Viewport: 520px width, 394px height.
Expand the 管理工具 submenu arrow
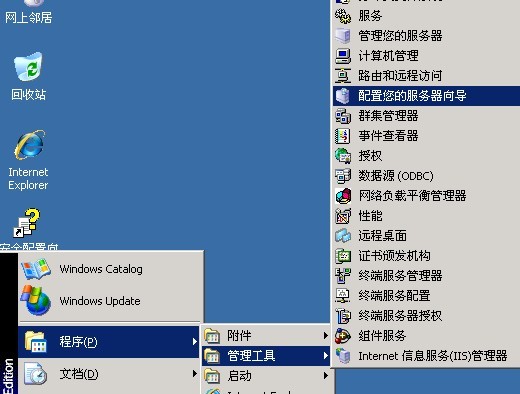click(x=325, y=356)
